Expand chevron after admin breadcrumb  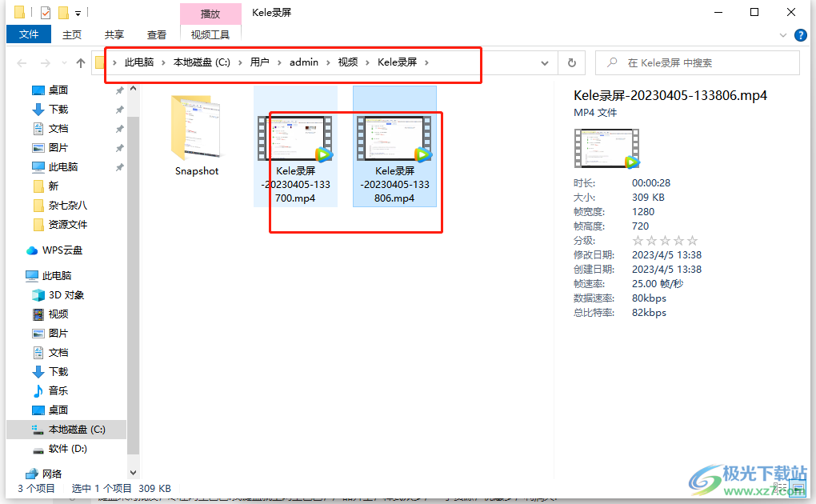coord(328,62)
